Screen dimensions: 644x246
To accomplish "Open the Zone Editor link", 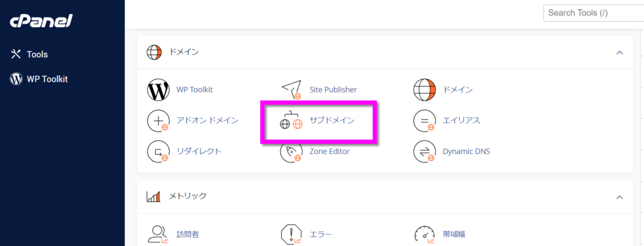I will pyautogui.click(x=330, y=152).
